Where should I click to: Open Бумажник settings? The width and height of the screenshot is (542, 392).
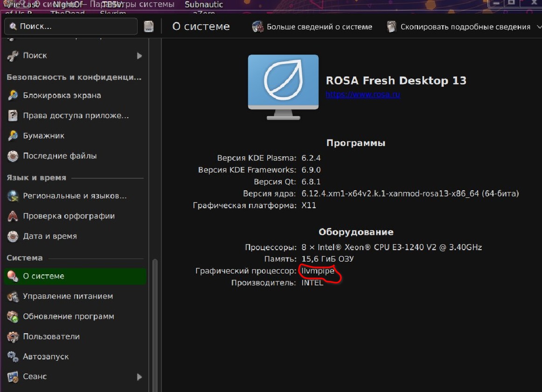pyautogui.click(x=75, y=136)
